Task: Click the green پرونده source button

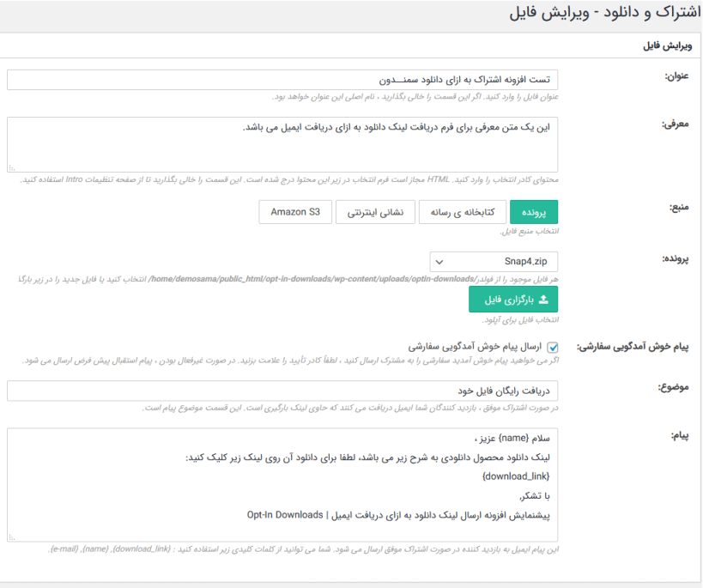Action: coord(534,212)
